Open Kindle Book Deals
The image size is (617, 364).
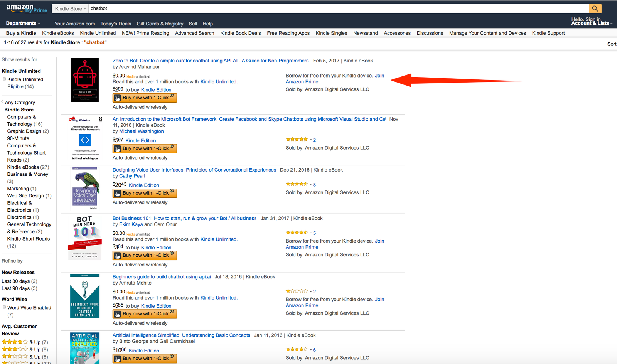[241, 33]
